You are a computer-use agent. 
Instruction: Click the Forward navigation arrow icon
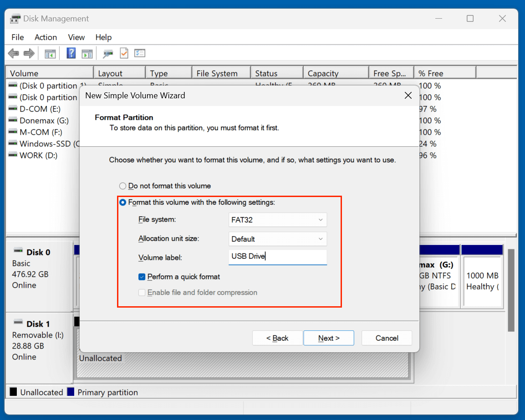click(29, 53)
